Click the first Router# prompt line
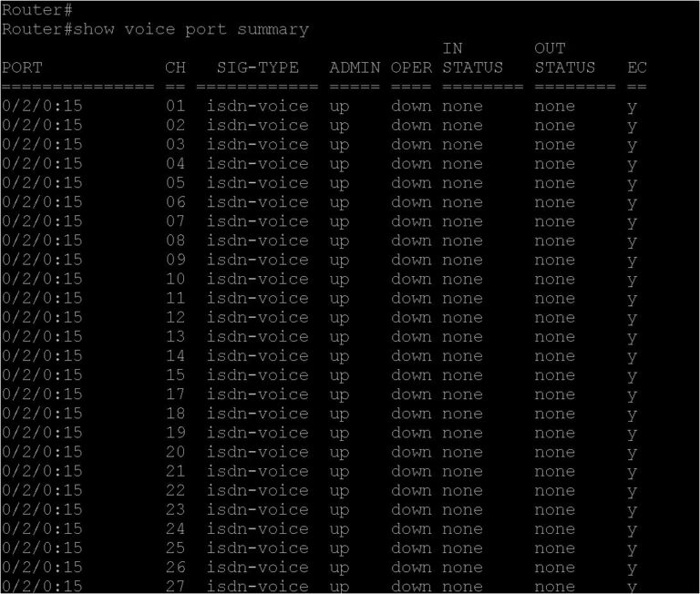700x594 pixels. click(x=37, y=10)
